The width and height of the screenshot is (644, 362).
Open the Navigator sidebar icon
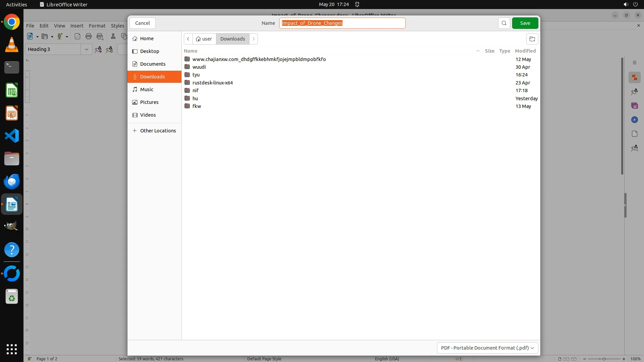634,120
